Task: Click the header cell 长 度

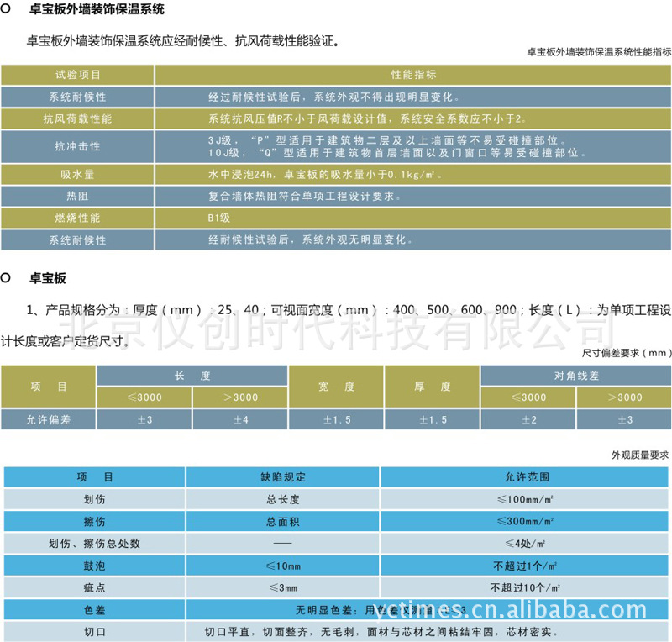Action: [x=192, y=376]
